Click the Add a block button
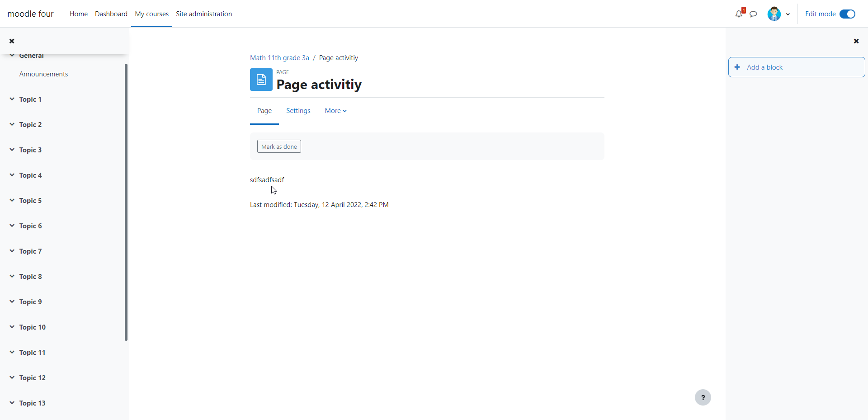 pos(797,67)
